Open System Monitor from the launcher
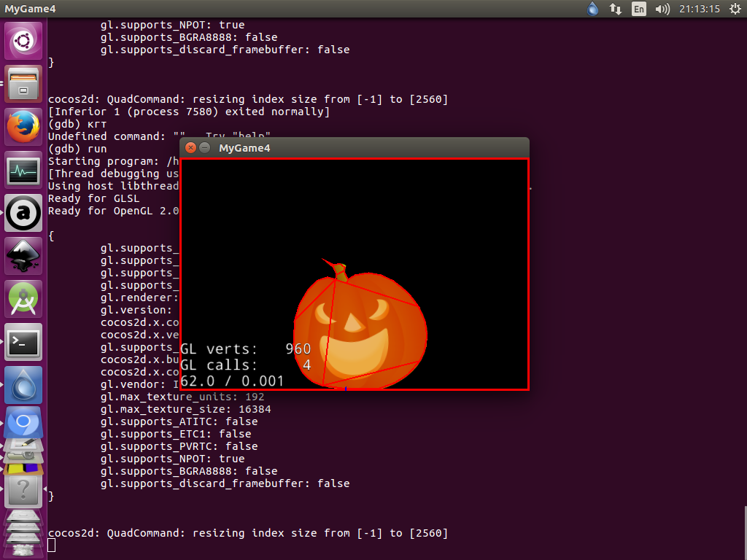Screen dimensions: 747x560 coord(23,170)
